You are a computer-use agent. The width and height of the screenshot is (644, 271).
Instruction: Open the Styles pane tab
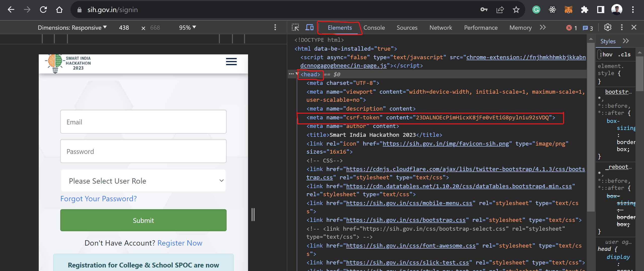(608, 41)
